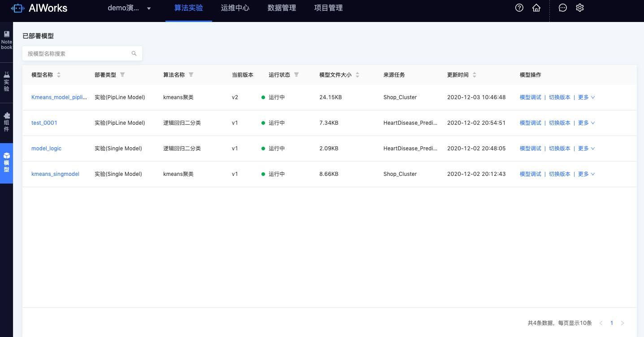Open Notebook in the left sidebar

pyautogui.click(x=6, y=41)
